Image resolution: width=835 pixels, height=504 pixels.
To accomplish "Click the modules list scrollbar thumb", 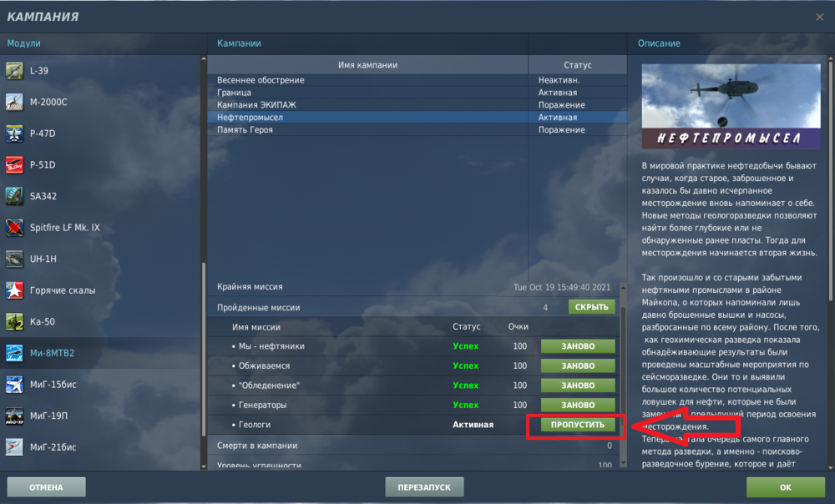I will (x=204, y=349).
